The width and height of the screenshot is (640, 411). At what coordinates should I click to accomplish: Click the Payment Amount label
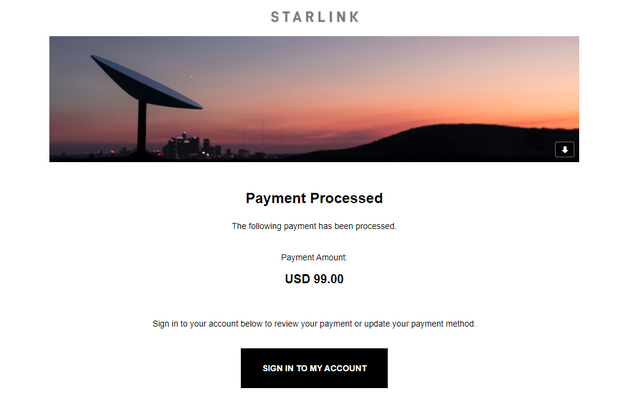tap(314, 258)
